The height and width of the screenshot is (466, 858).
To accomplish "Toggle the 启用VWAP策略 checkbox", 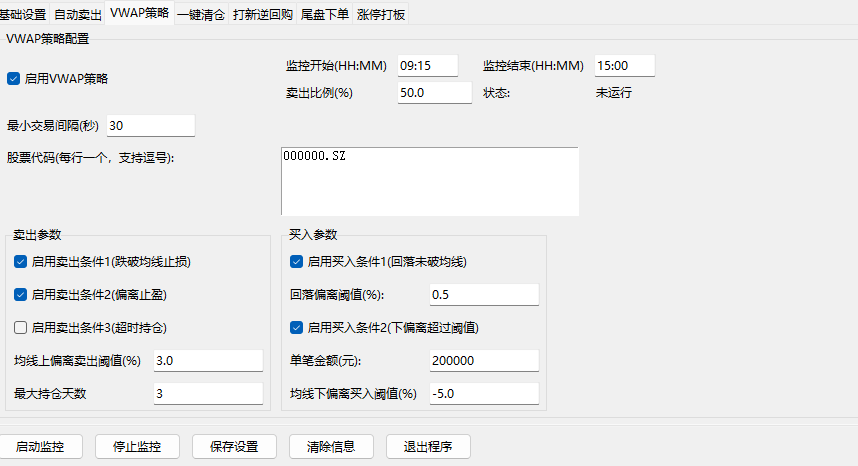I will pyautogui.click(x=14, y=78).
